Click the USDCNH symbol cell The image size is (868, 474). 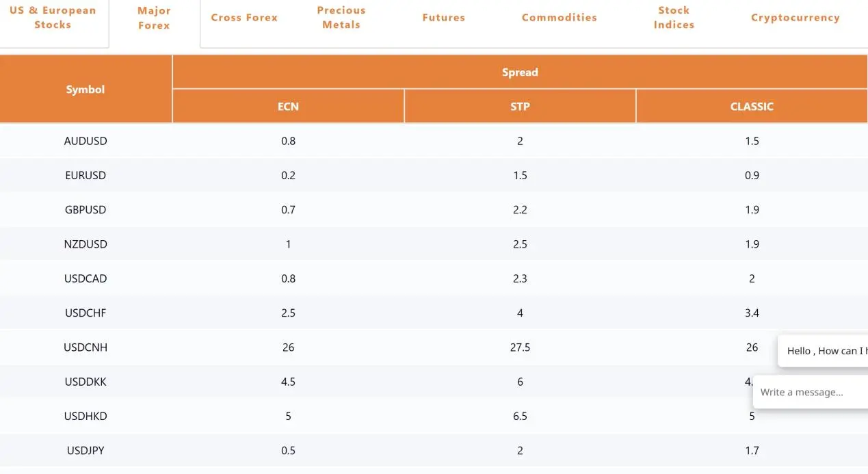tap(86, 347)
